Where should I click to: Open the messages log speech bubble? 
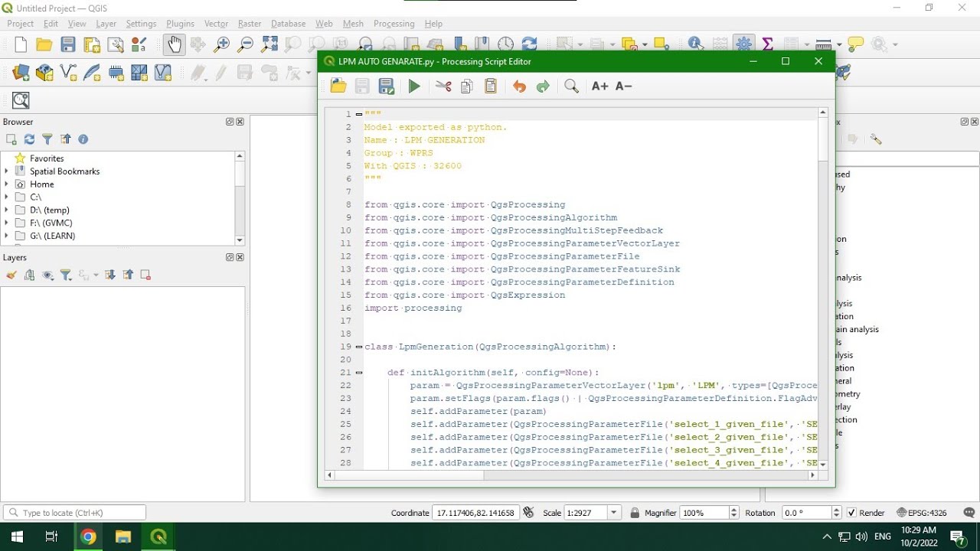click(969, 513)
